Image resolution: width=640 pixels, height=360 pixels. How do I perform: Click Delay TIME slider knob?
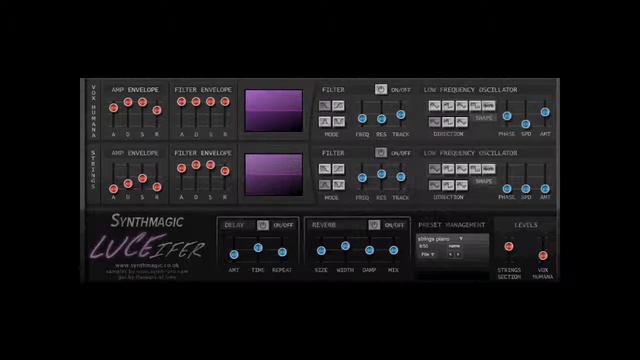click(x=258, y=247)
